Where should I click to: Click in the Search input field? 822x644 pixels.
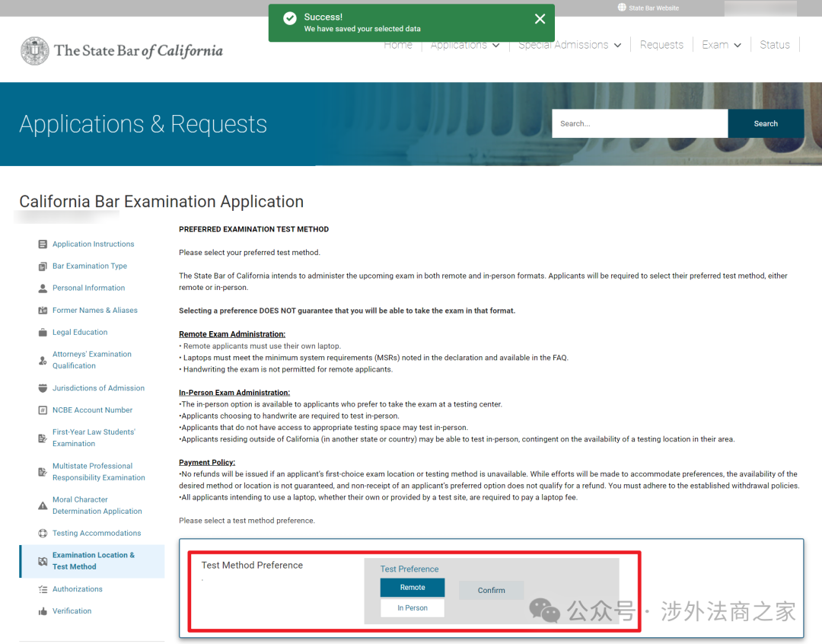640,124
